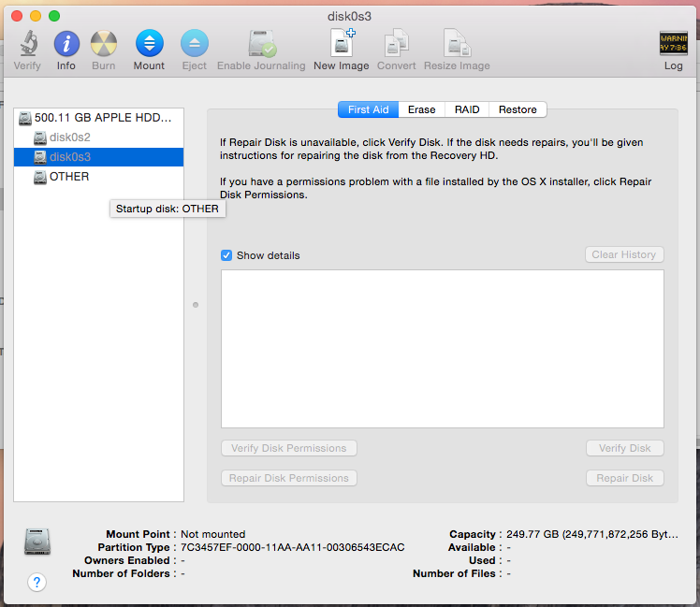Viewport: 700px width, 607px height.
Task: Close the Disk Utility window
Action: pos(17,16)
